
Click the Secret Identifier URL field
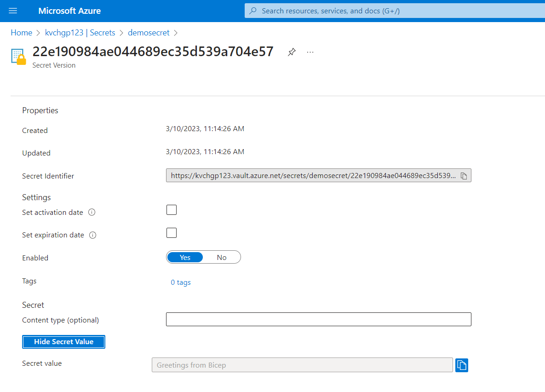coord(319,176)
